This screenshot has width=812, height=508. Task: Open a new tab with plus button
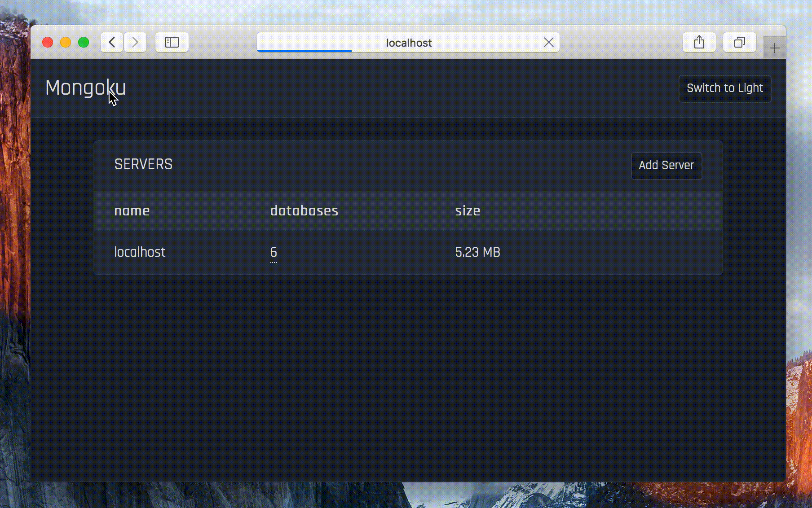[775, 48]
